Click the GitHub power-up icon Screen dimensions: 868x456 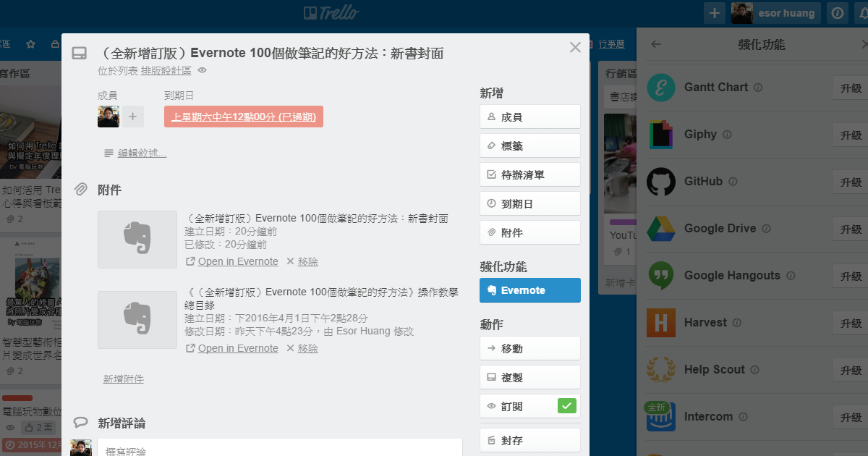660,181
